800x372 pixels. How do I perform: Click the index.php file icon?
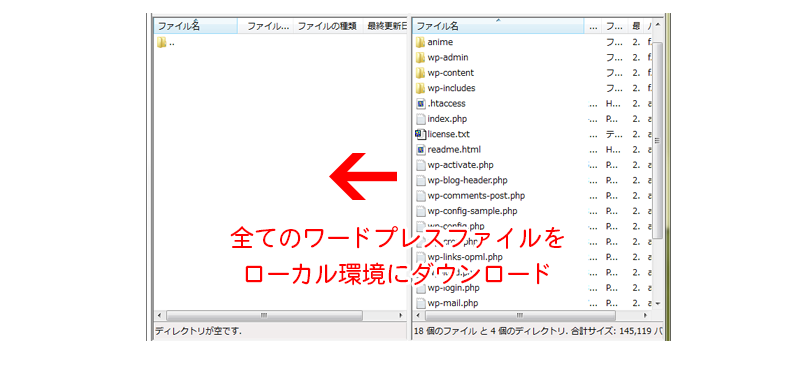pos(420,119)
